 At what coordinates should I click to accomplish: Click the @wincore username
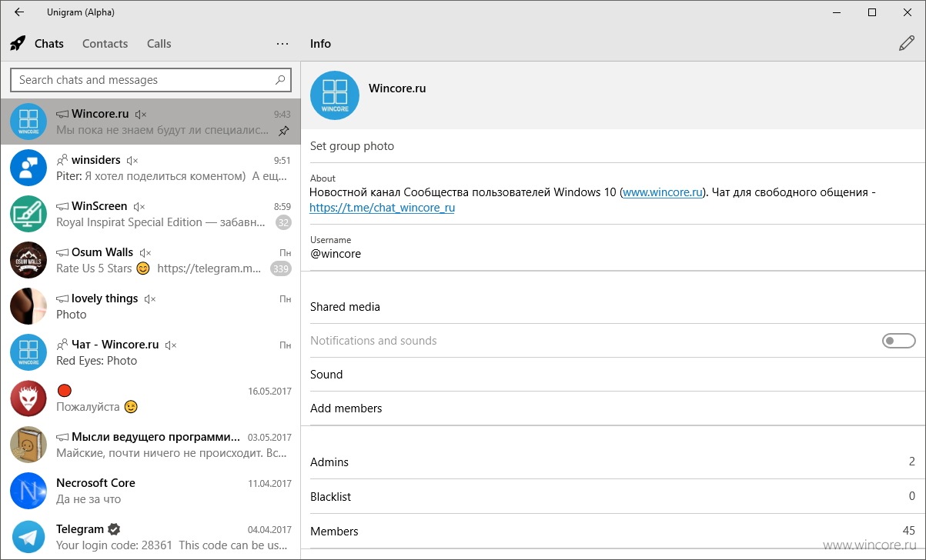click(336, 254)
